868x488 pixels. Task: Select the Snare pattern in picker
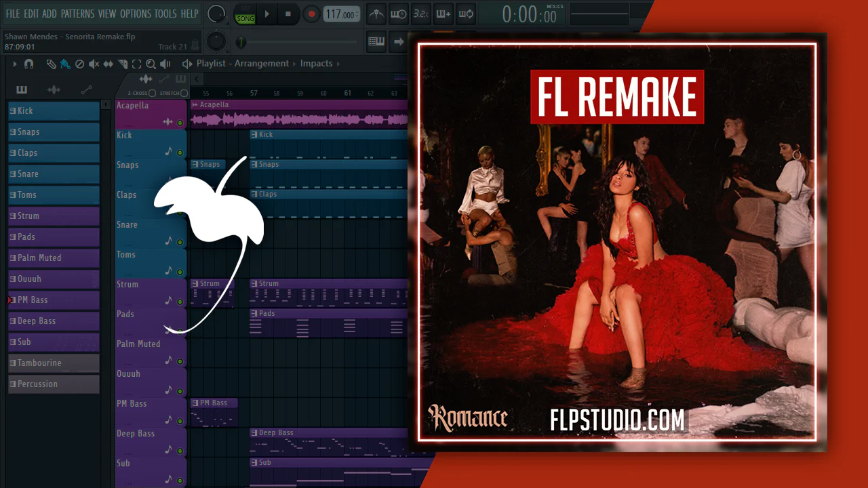54,174
